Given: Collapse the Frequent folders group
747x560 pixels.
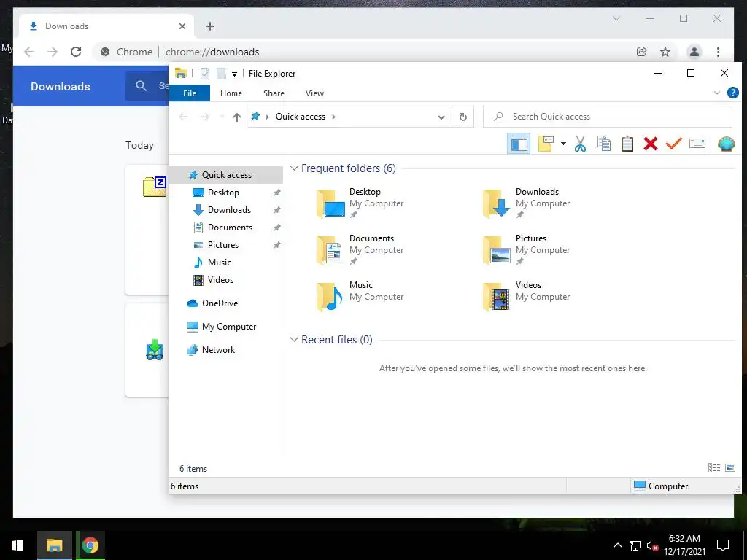Looking at the screenshot, I should (x=295, y=168).
